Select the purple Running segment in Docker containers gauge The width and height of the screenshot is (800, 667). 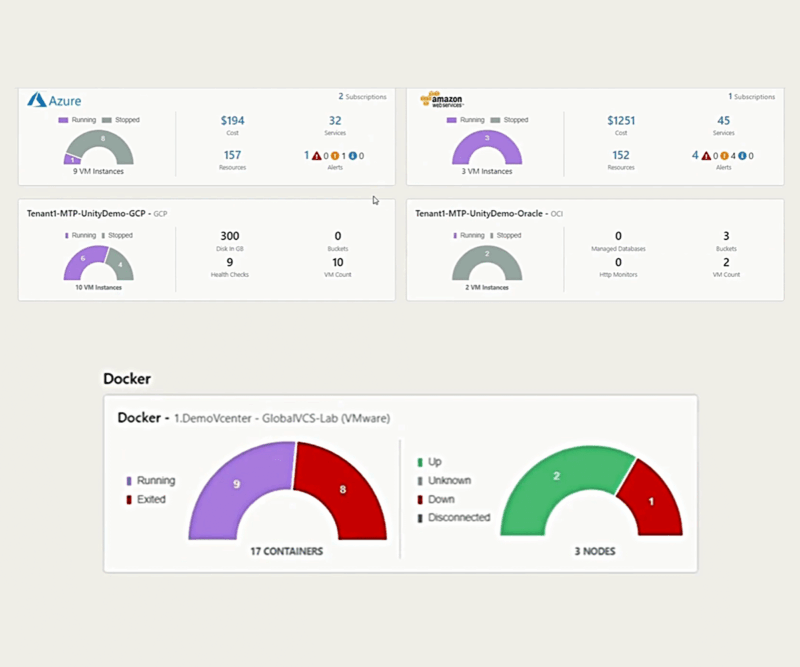click(235, 485)
